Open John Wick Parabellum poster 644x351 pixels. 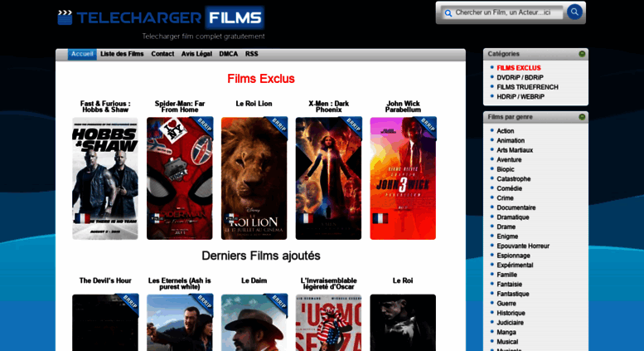(403, 178)
